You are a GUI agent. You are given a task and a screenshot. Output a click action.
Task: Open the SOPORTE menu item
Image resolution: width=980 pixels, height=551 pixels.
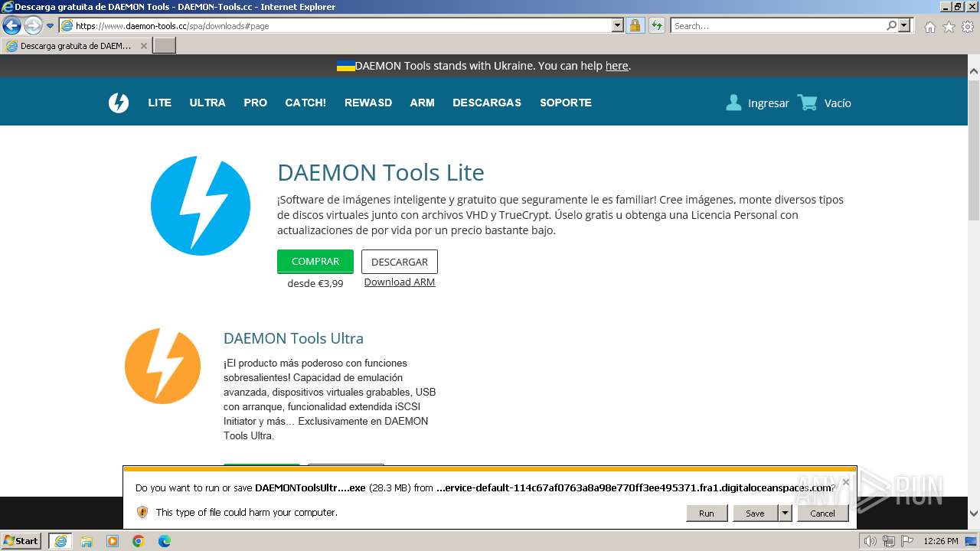pyautogui.click(x=566, y=103)
